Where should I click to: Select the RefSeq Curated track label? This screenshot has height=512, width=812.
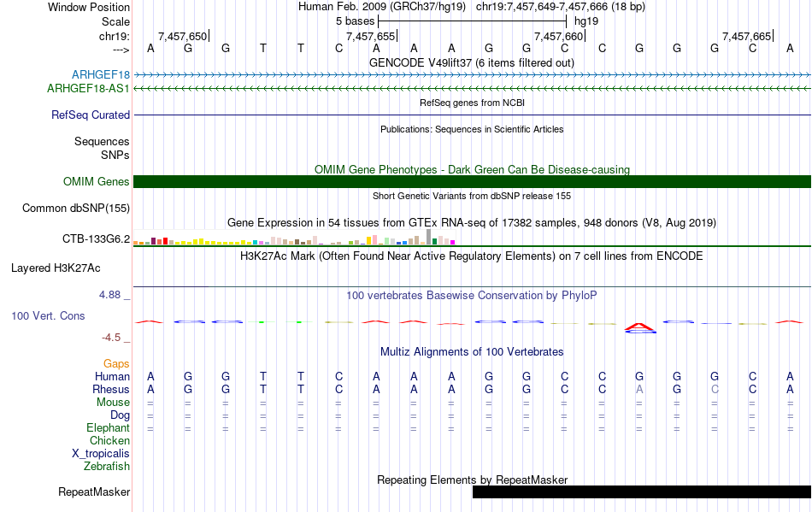[91, 115]
